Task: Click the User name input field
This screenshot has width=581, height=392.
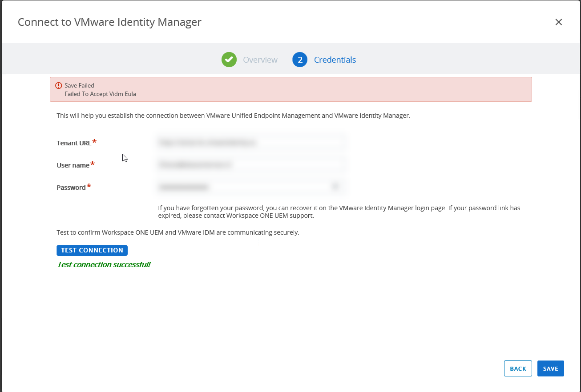Action: pyautogui.click(x=251, y=165)
